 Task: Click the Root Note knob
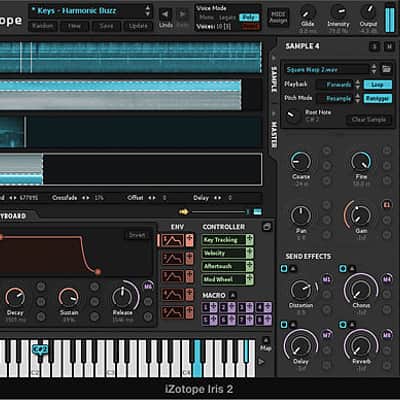[x=293, y=116]
